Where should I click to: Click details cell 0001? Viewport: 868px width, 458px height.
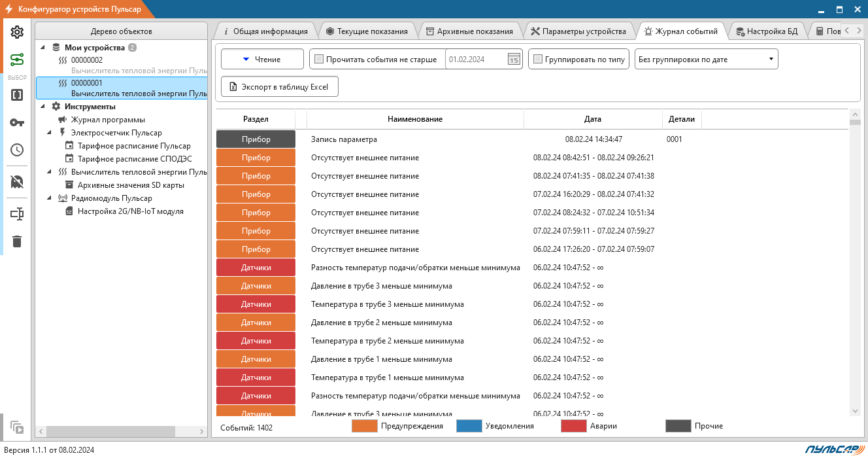pos(674,139)
